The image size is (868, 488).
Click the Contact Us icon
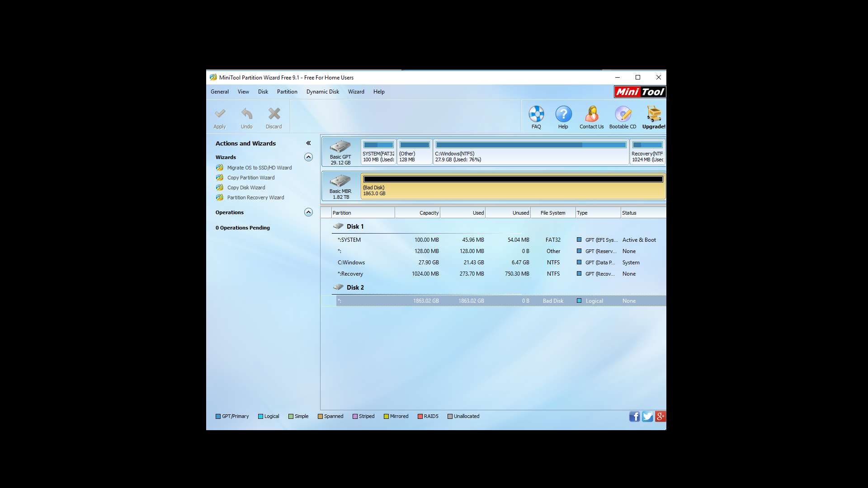[591, 114]
